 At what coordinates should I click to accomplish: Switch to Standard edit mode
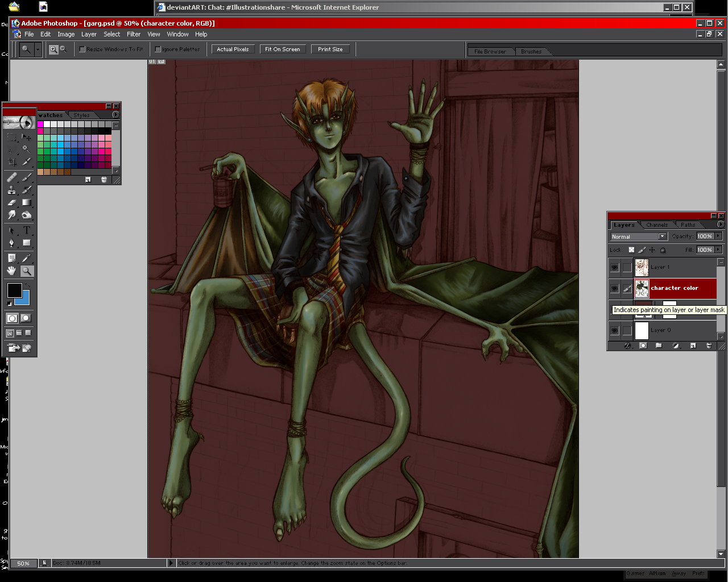(12, 318)
